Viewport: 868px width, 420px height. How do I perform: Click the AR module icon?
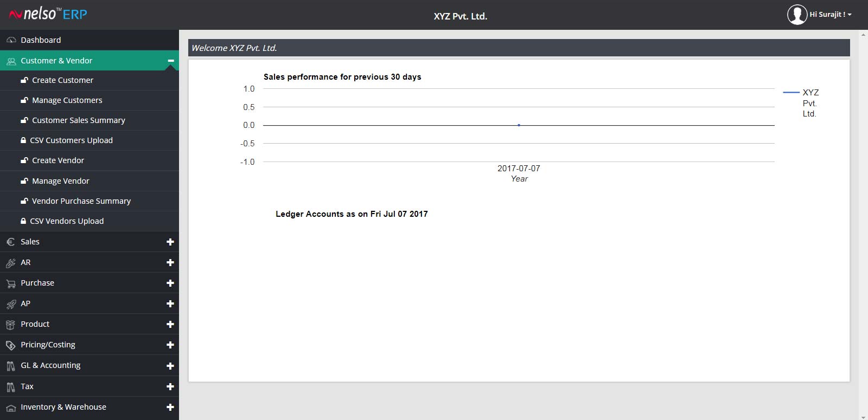(11, 263)
